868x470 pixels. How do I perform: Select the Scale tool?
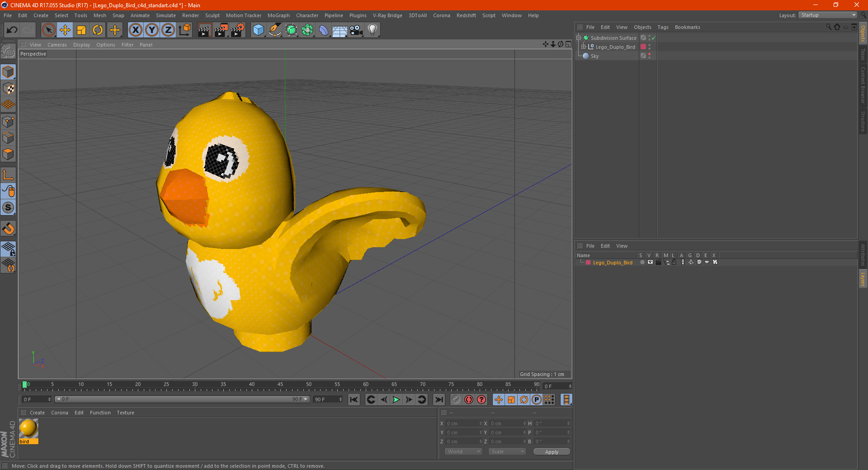[x=81, y=30]
